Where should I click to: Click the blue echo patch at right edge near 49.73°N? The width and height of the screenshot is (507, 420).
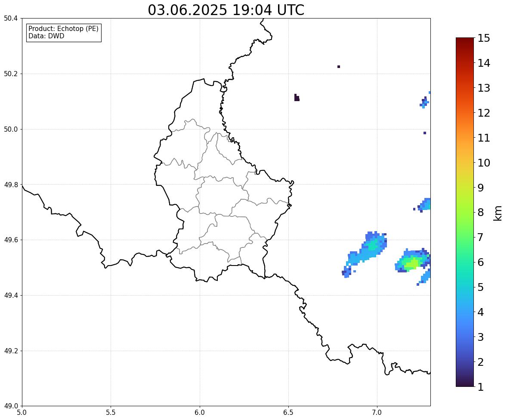(x=424, y=204)
